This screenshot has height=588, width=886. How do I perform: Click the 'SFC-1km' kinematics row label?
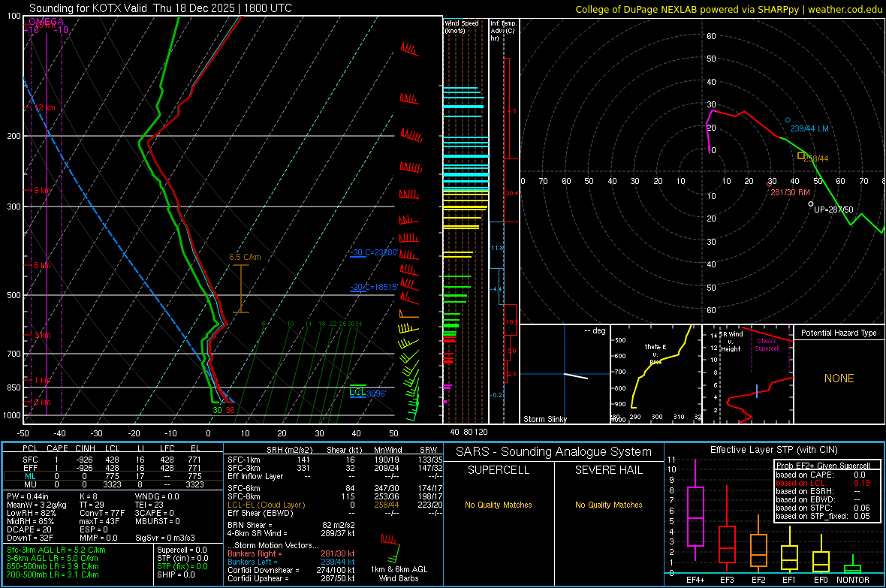(243, 460)
